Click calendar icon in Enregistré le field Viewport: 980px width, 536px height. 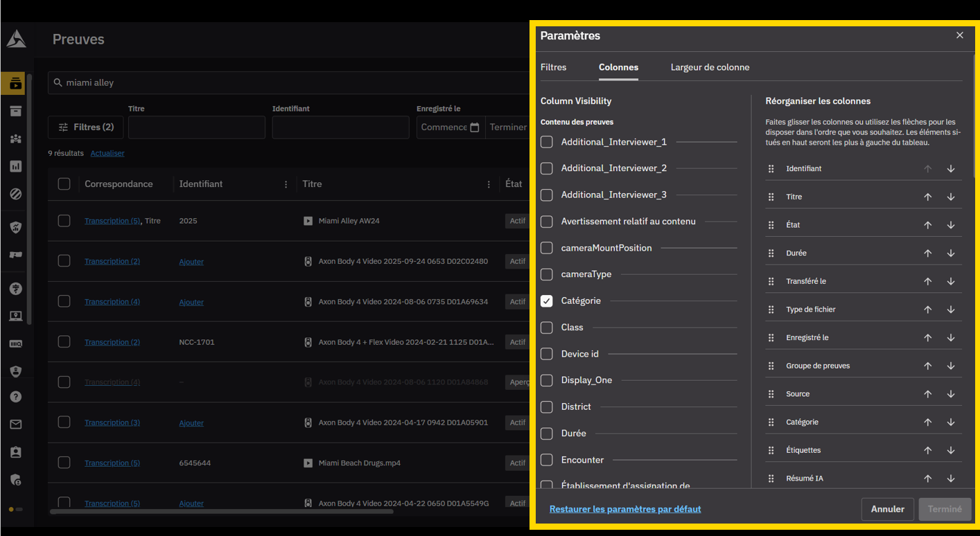(x=475, y=127)
